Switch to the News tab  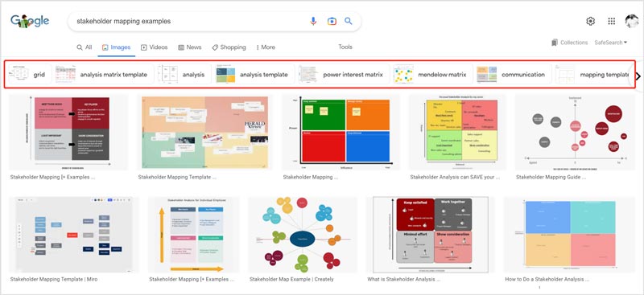coord(190,47)
